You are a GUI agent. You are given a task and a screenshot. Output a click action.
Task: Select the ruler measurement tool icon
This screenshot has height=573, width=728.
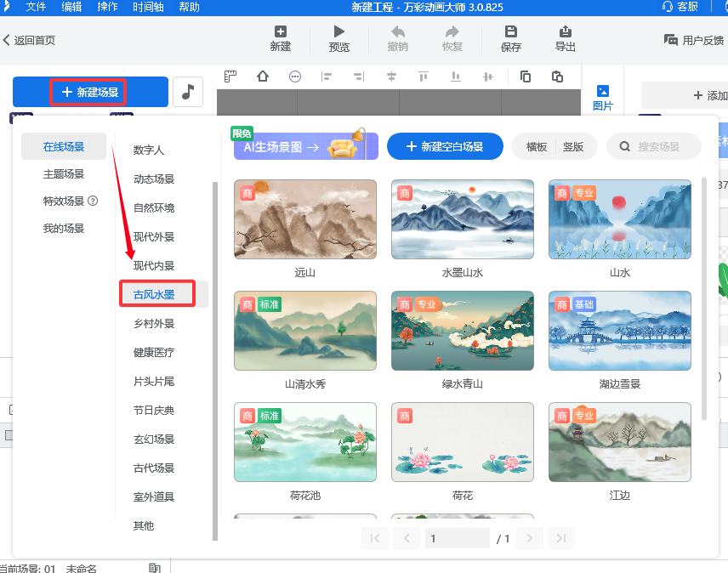tap(230, 77)
